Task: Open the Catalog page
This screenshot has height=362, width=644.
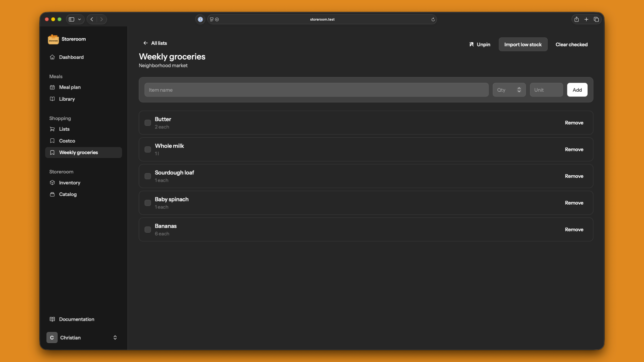Action: point(83,194)
